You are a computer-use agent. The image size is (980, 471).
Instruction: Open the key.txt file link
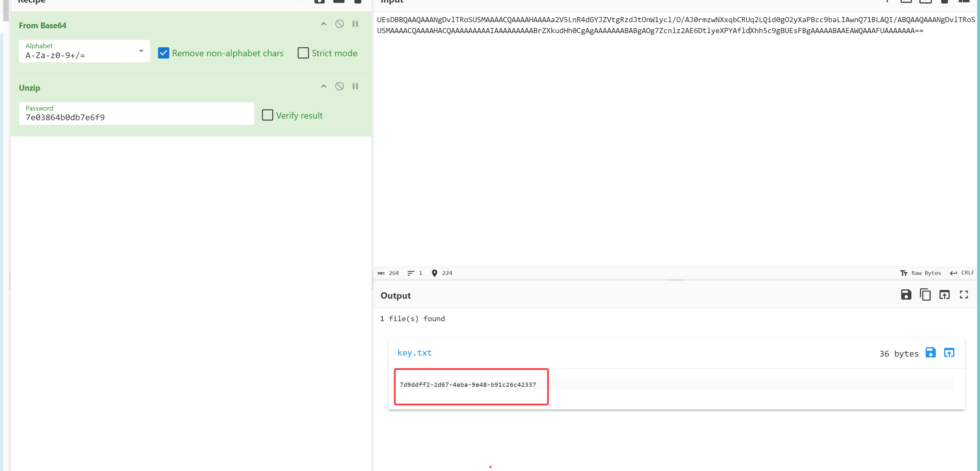coord(414,353)
